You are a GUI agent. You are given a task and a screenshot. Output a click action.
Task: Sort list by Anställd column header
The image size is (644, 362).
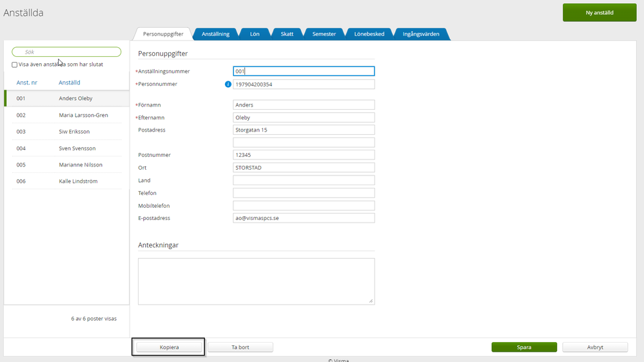click(x=70, y=83)
